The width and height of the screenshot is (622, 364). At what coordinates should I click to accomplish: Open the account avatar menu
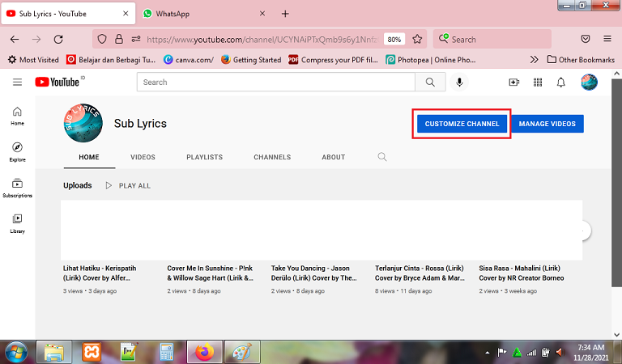coord(589,82)
